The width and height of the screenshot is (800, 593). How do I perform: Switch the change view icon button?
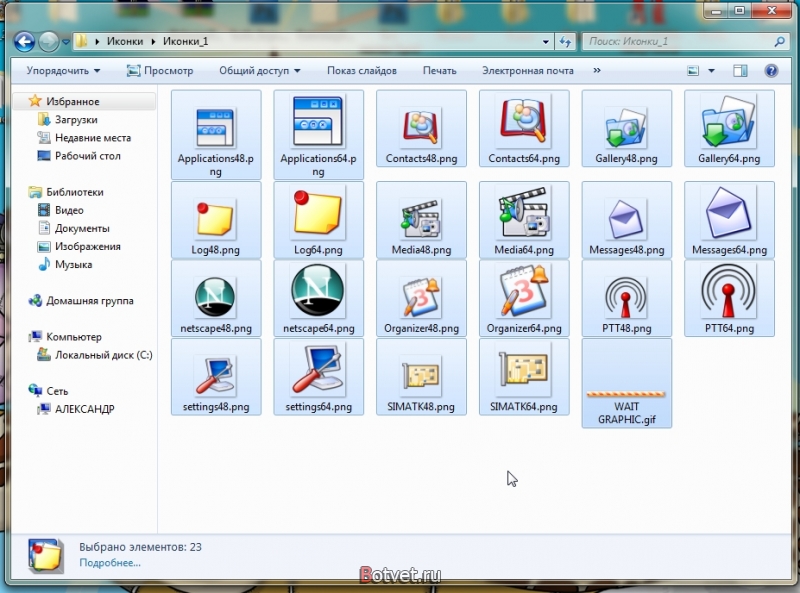pyautogui.click(x=693, y=70)
